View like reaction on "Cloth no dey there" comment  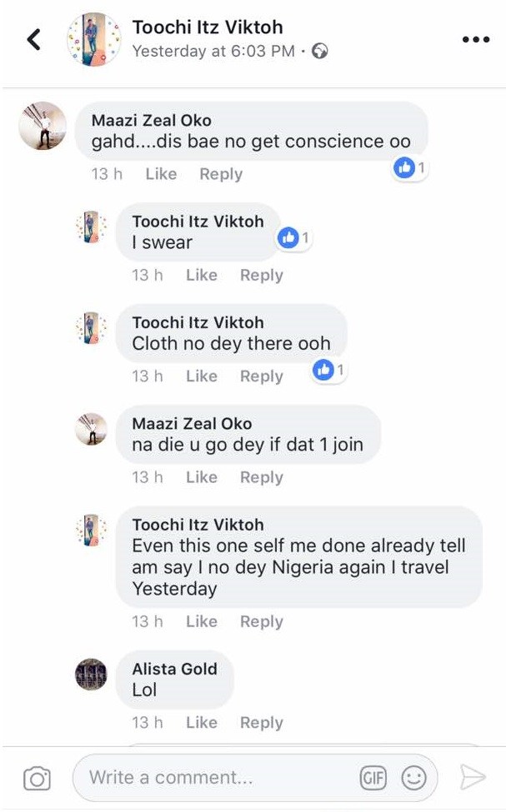328,369
